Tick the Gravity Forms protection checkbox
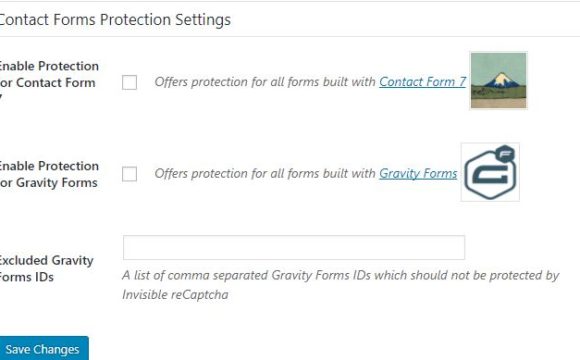Viewport: 580px width, 360px height. (129, 174)
